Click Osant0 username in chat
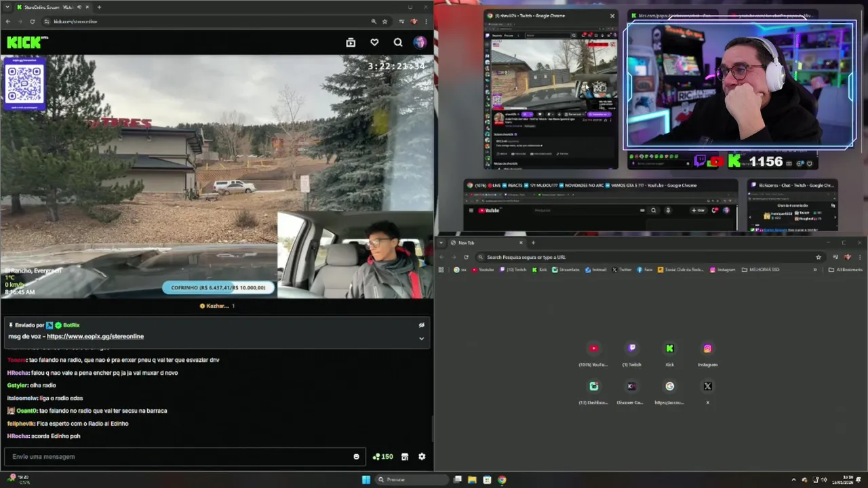Image resolution: width=868 pixels, height=488 pixels. (26, 411)
